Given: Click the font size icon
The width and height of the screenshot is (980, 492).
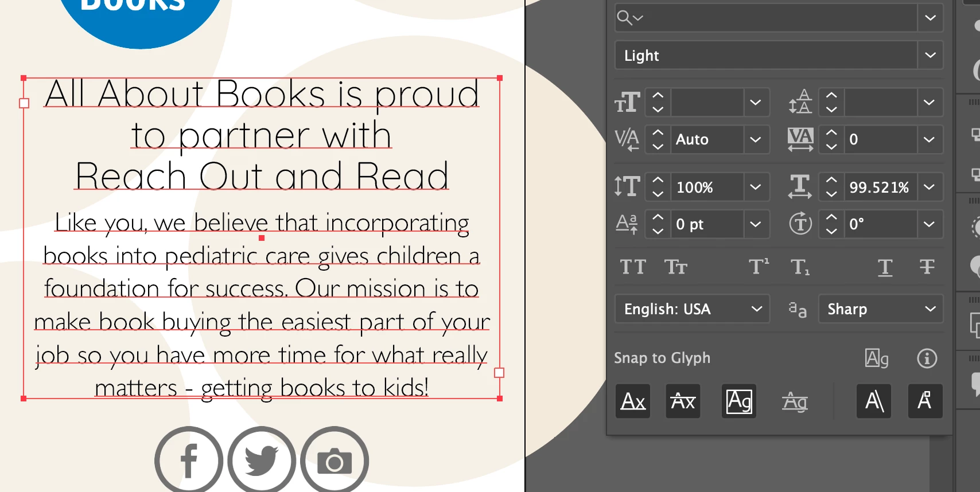Looking at the screenshot, I should [627, 103].
